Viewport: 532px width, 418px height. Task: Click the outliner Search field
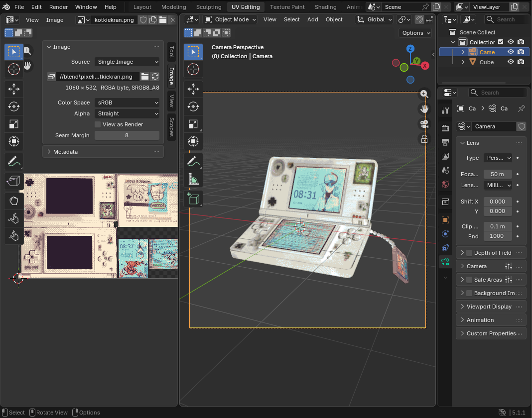(x=506, y=20)
